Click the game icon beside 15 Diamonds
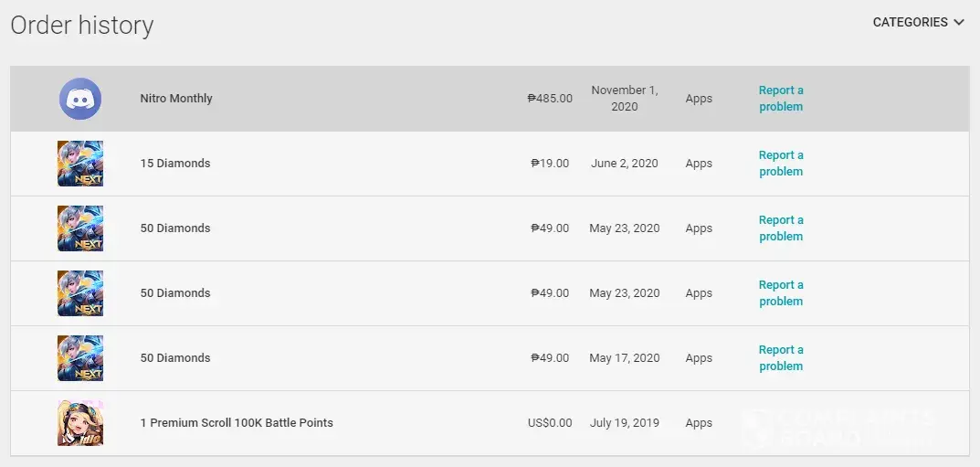Viewport: 980px width, 467px height. coord(80,164)
